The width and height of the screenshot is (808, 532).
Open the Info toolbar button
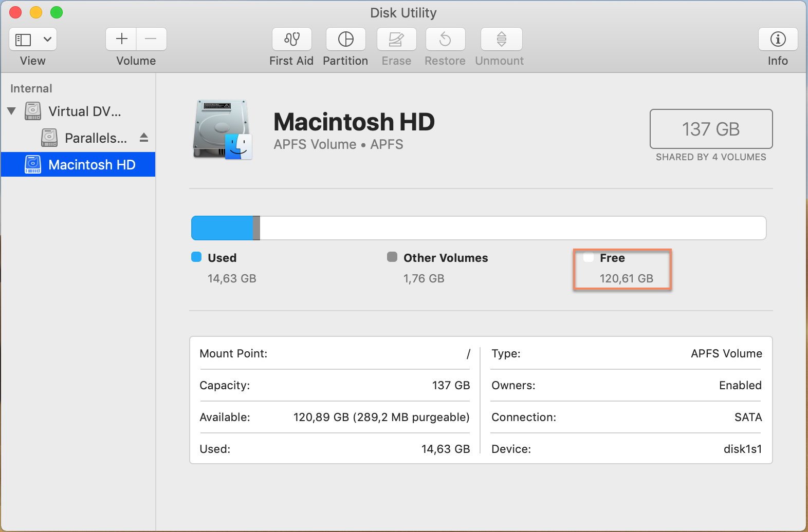(778, 39)
